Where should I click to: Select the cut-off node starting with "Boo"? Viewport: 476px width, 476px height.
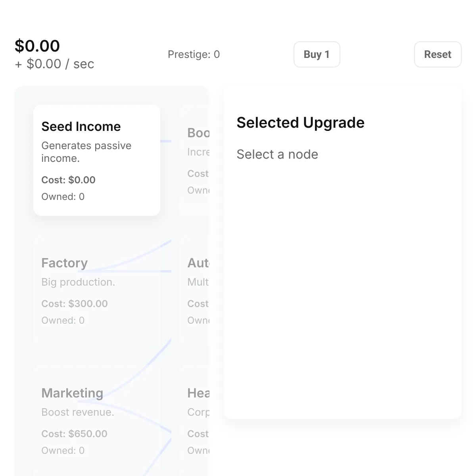[194, 160]
